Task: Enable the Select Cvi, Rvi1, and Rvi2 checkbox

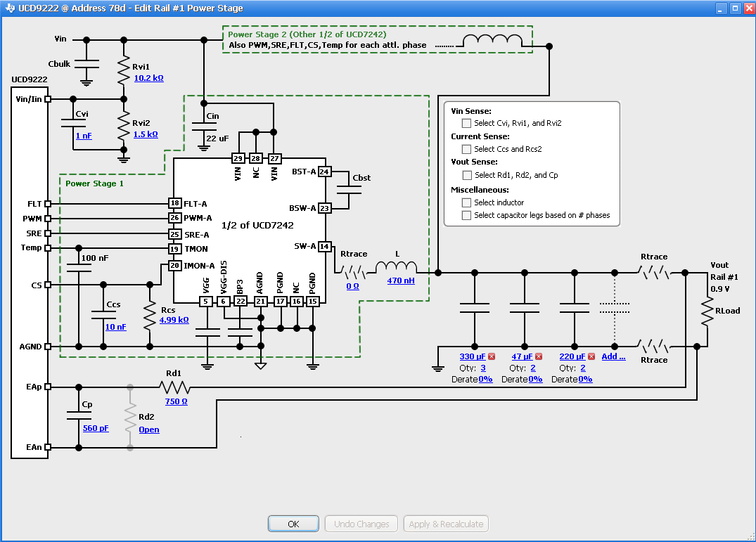Action: (466, 123)
